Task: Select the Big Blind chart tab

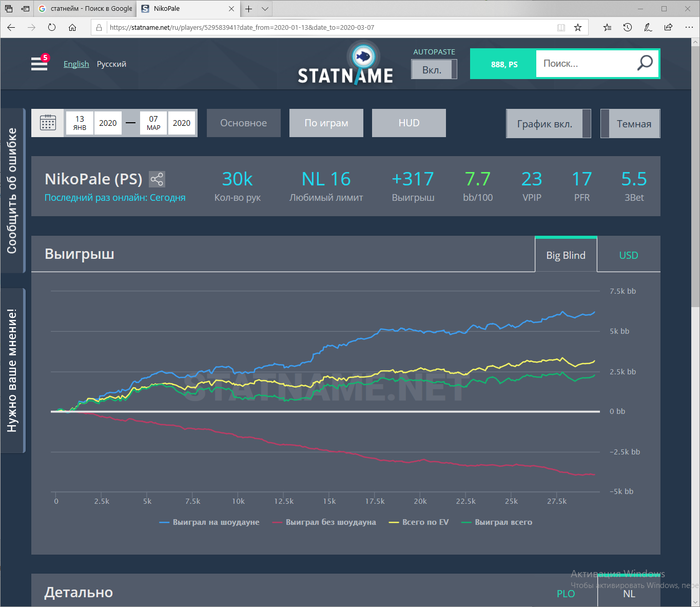Action: click(566, 255)
